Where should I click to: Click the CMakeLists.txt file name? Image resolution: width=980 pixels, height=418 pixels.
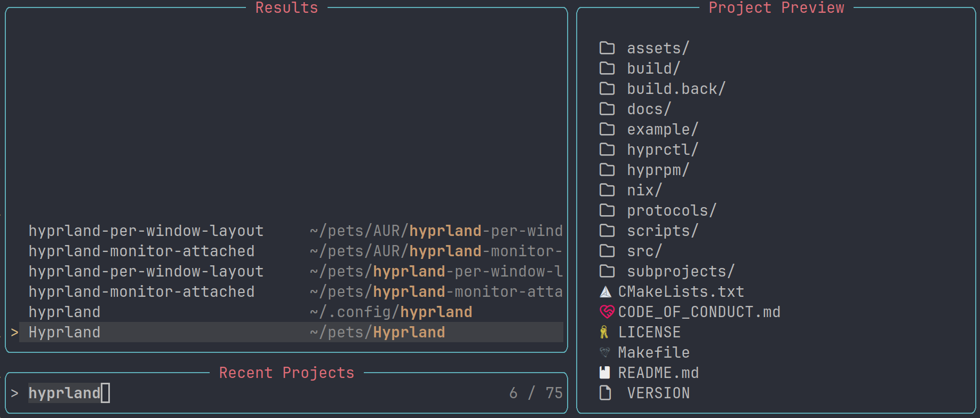pos(681,291)
